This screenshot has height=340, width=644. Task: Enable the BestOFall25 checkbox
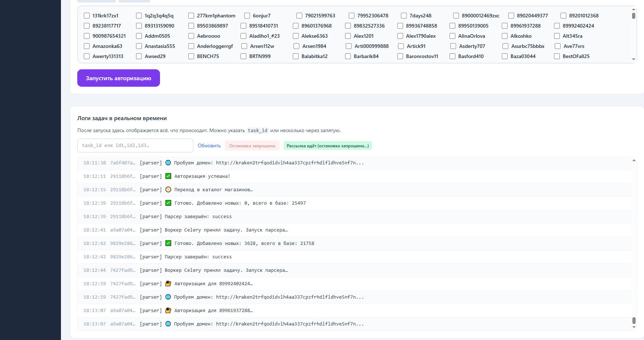[557, 56]
